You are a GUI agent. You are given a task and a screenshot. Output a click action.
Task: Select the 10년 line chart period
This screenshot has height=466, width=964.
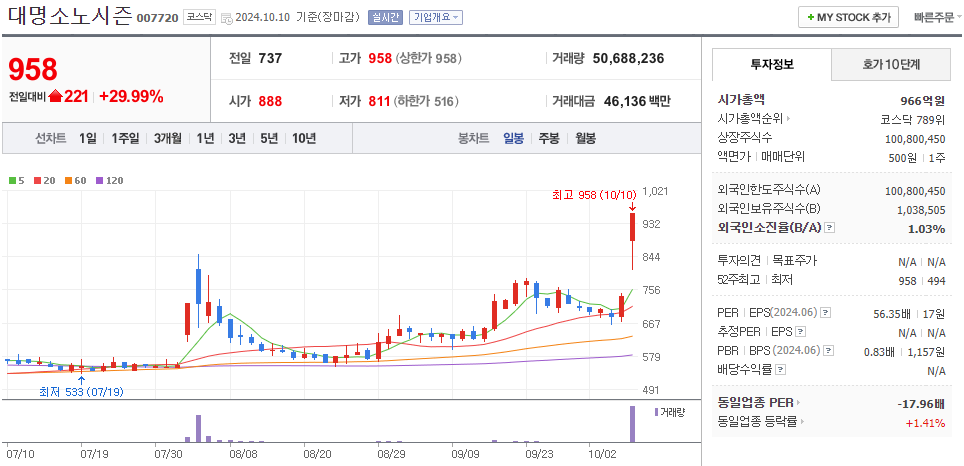[x=304, y=138]
